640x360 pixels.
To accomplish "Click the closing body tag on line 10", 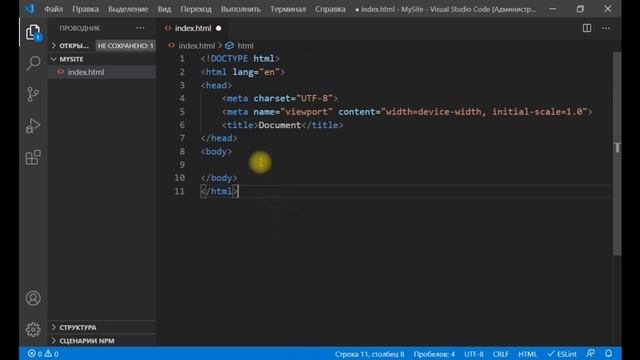I will (219, 178).
